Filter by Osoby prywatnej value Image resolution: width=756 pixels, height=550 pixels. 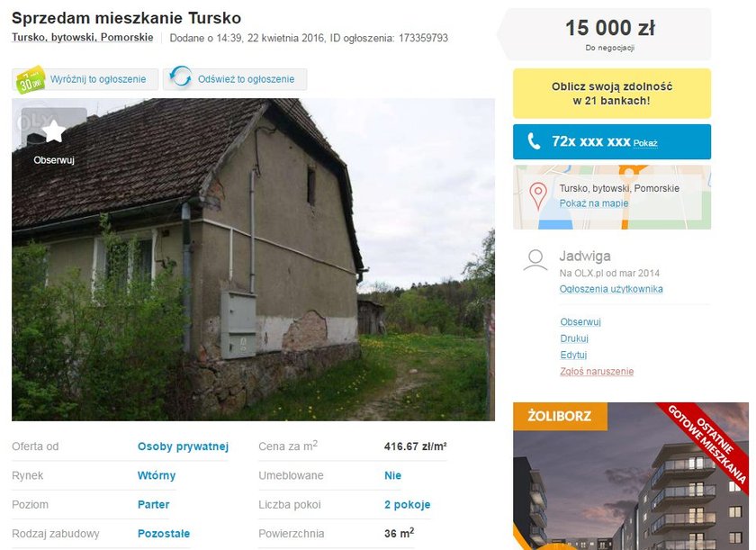(x=183, y=446)
